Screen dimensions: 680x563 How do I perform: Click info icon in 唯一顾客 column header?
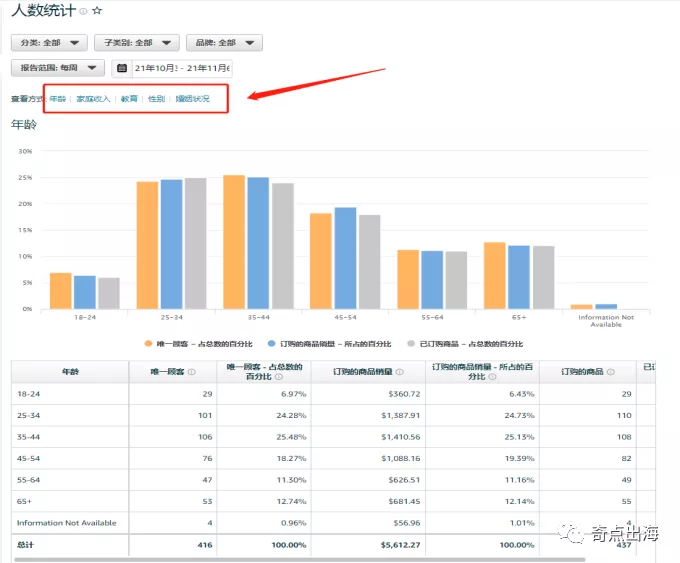coord(191,372)
